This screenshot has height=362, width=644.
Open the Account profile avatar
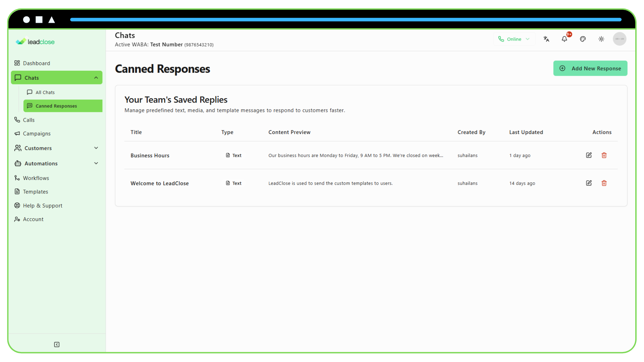pyautogui.click(x=620, y=39)
